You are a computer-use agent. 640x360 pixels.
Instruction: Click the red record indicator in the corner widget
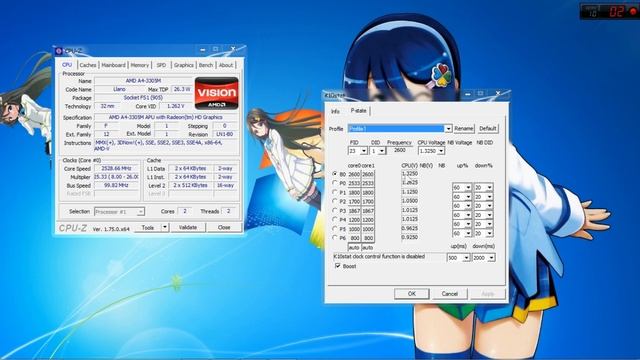(633, 11)
